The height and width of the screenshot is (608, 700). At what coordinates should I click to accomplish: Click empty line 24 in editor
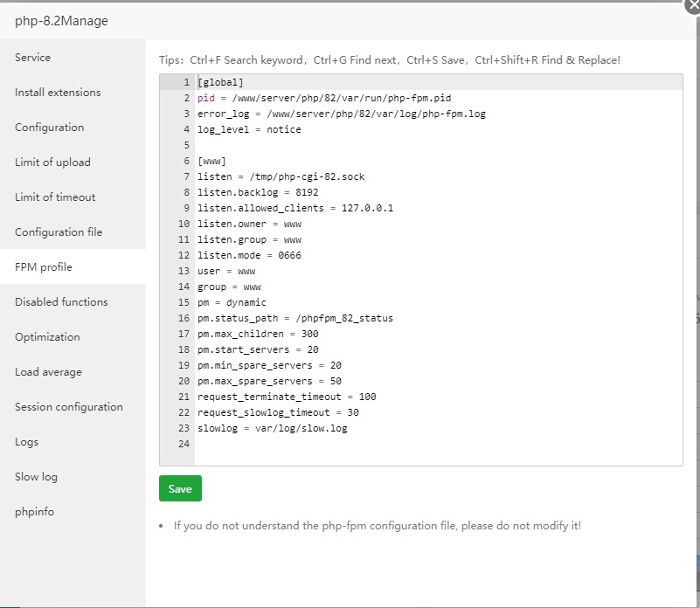350,444
